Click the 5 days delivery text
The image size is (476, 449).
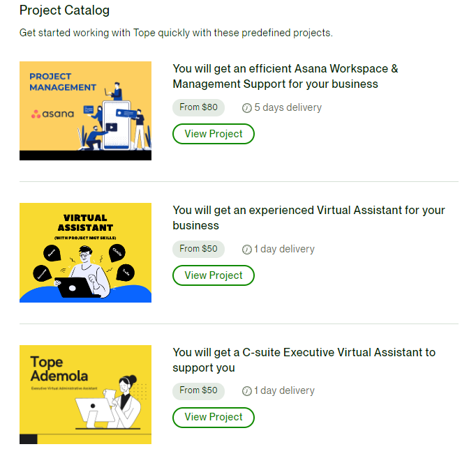(x=288, y=107)
